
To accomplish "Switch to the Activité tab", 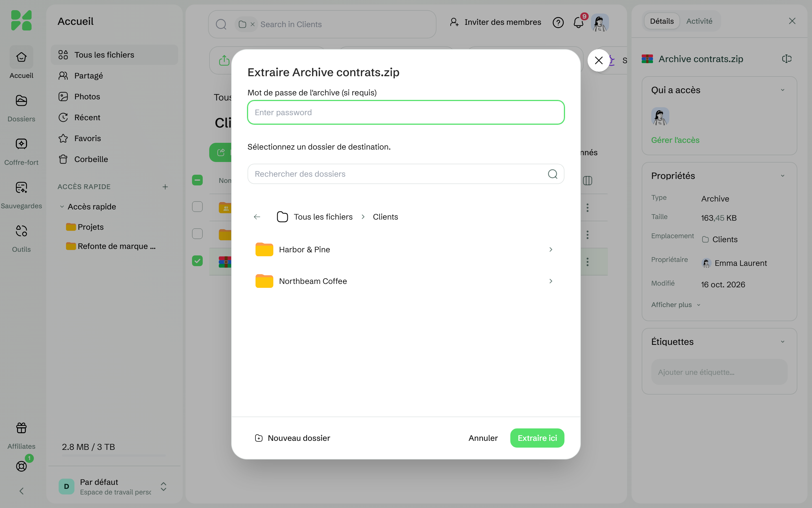I will click(699, 21).
